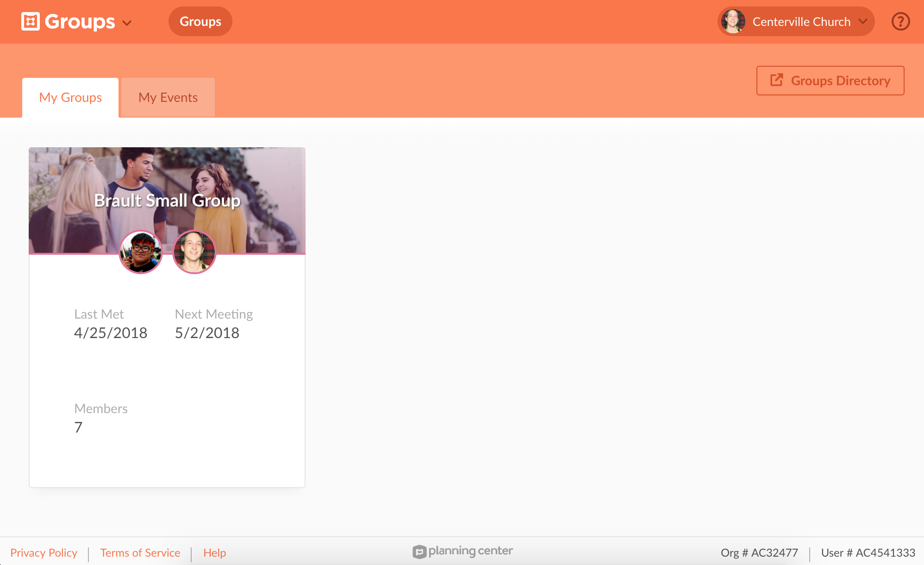Screen dimensions: 924x565
Task: Click the external link icon on Groups Directory
Action: point(776,80)
